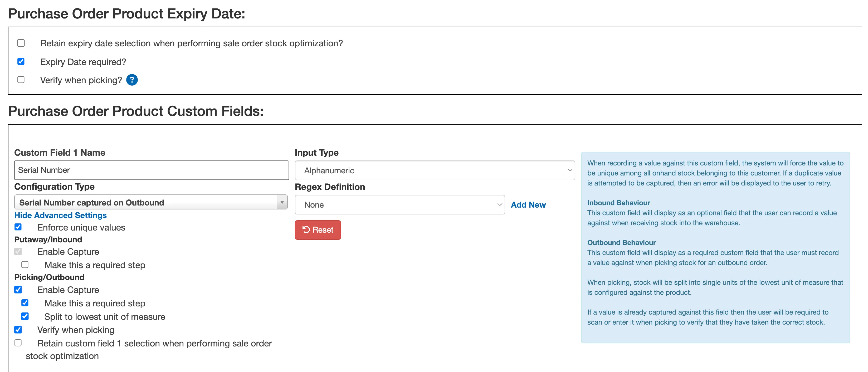
Task: Click the Outbound Behaviour heading in info panel
Action: coord(621,242)
